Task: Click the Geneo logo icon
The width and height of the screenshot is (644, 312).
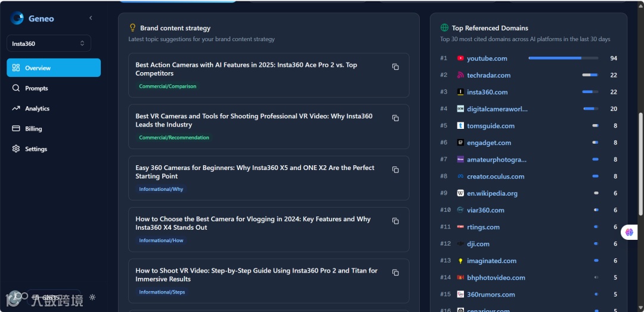Action: 17,18
